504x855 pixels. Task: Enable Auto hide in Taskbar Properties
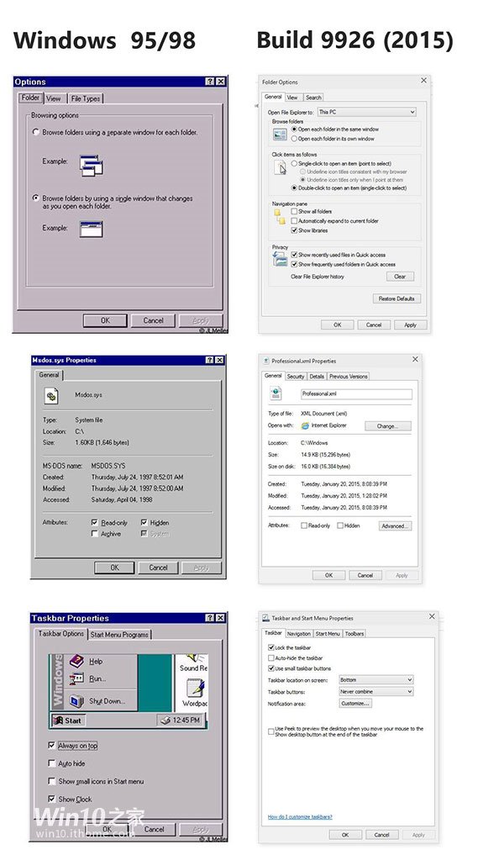[x=52, y=763]
